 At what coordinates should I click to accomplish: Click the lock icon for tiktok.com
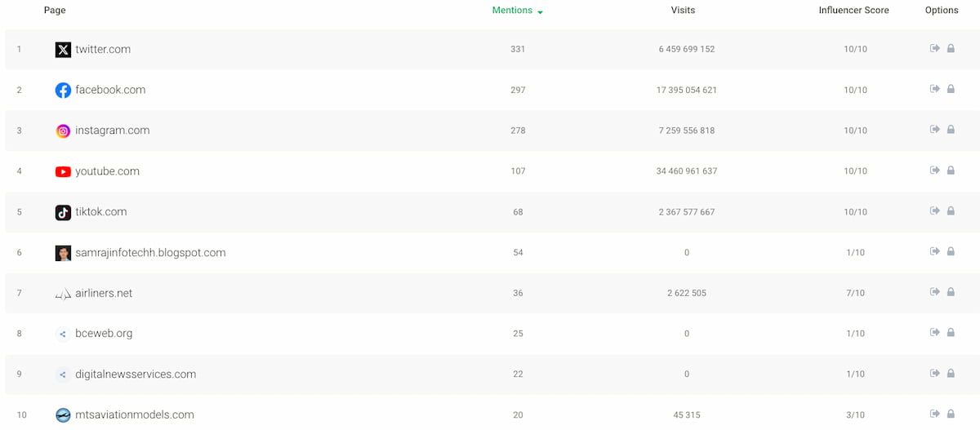point(951,211)
